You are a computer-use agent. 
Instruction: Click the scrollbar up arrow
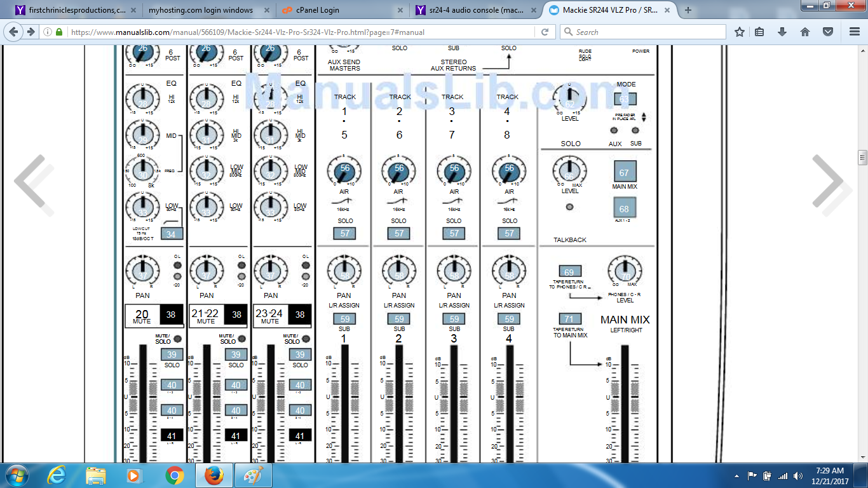click(x=862, y=51)
